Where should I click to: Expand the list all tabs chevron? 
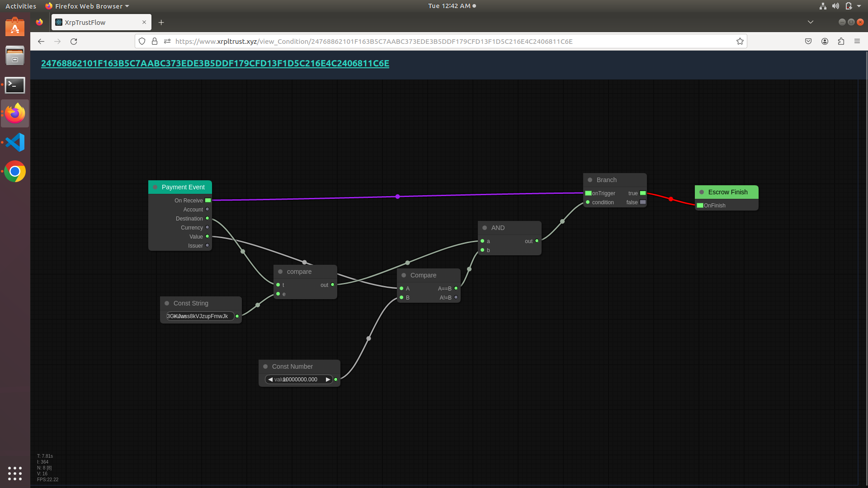click(x=810, y=22)
